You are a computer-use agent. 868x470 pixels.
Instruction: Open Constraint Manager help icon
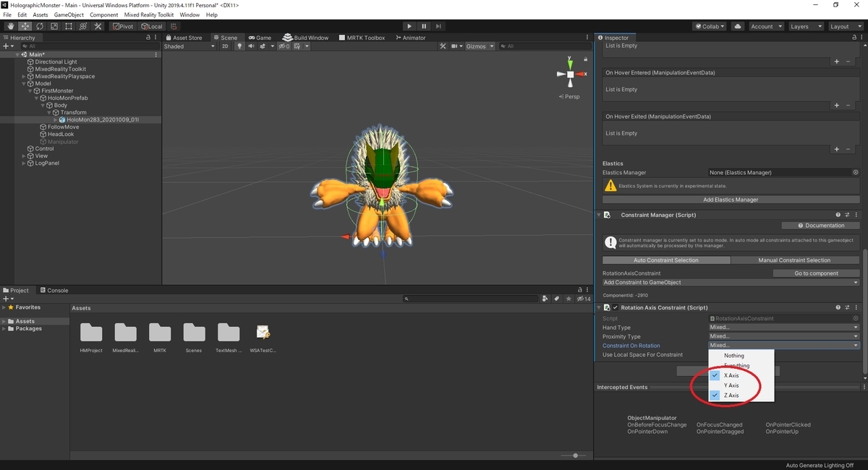point(838,215)
